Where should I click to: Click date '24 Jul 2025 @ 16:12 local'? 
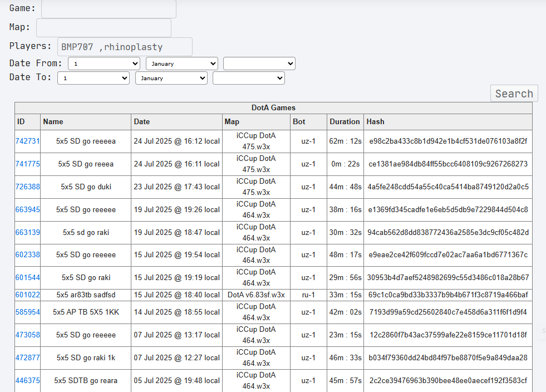click(176, 141)
